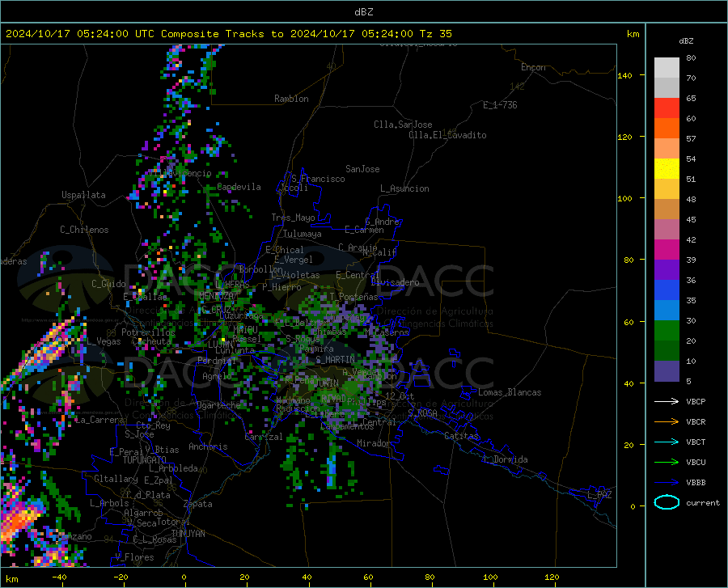The image size is (728, 588).
Task: Click the green VBCU arrow in legend
Action: point(667,463)
